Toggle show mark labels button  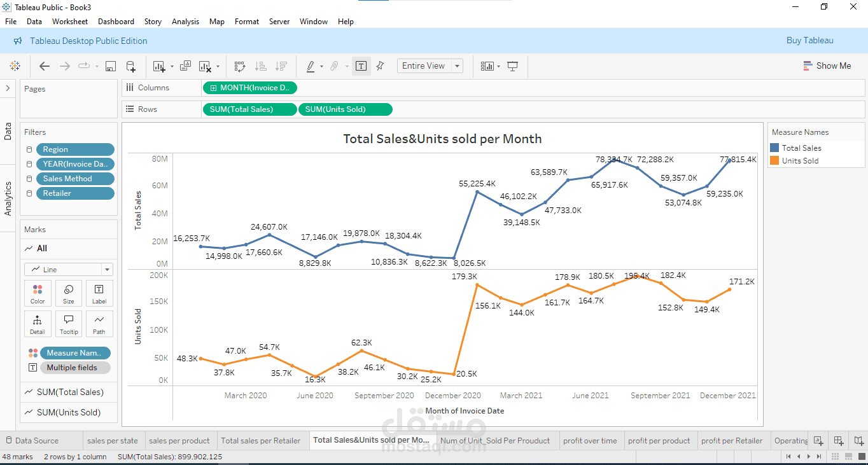[x=361, y=66]
